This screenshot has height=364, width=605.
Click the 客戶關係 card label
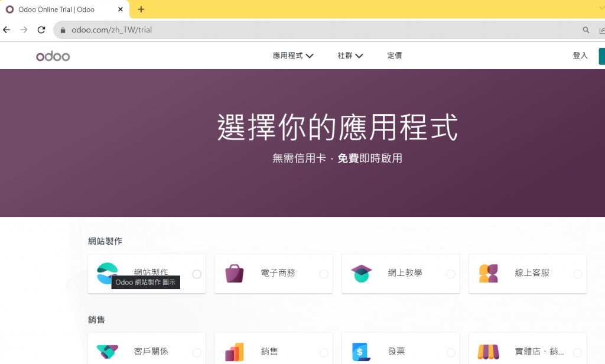tap(151, 351)
